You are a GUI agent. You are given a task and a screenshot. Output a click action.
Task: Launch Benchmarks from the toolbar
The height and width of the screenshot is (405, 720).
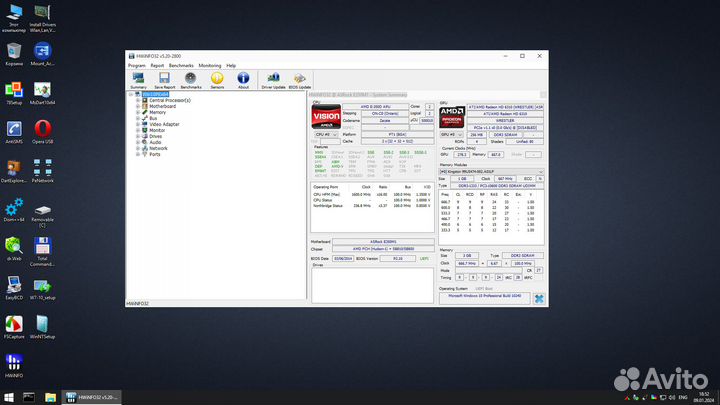191,80
